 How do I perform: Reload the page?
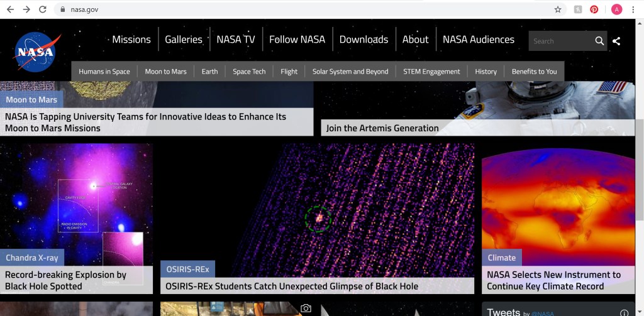[x=43, y=9]
